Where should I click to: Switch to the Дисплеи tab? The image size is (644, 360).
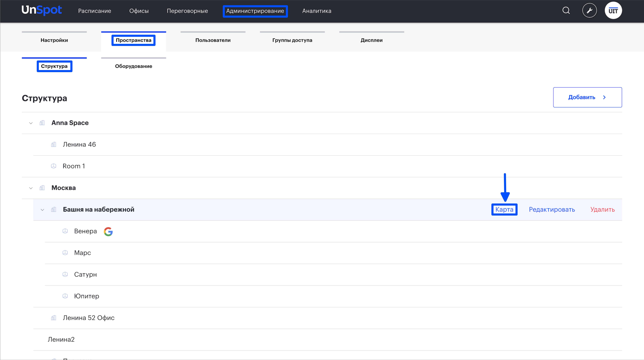click(372, 40)
